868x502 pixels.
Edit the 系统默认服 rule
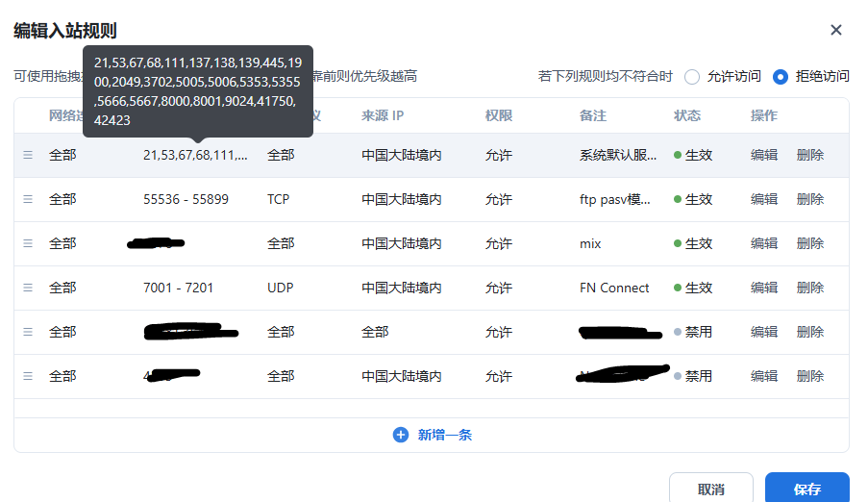point(764,155)
